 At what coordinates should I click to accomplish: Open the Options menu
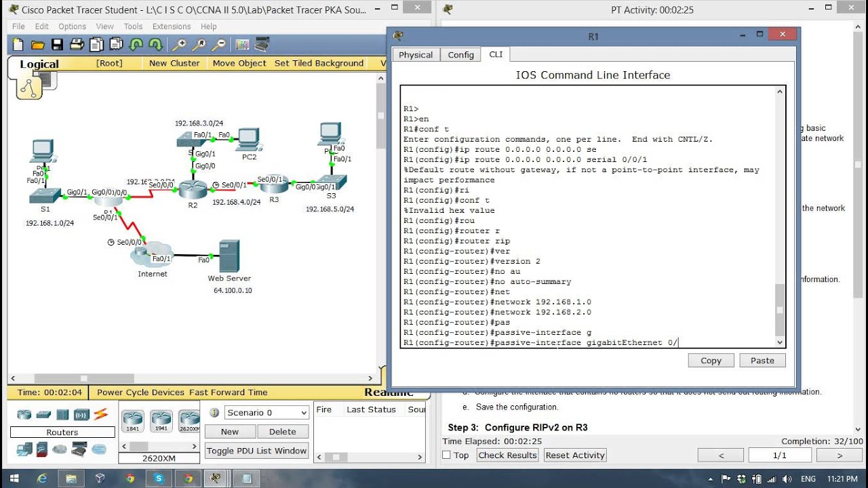tap(72, 26)
